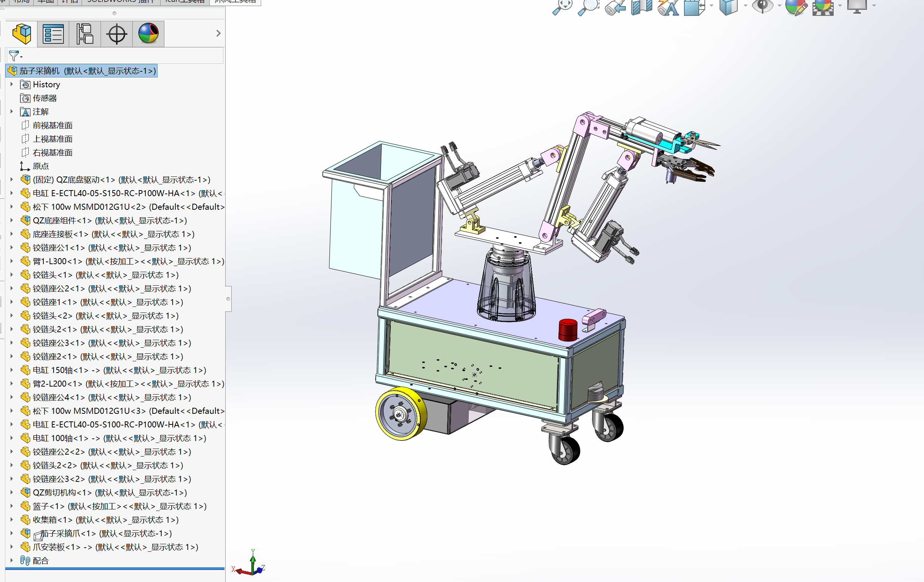The width and height of the screenshot is (924, 582).
Task: Toggle the Section View tool
Action: coord(642,7)
